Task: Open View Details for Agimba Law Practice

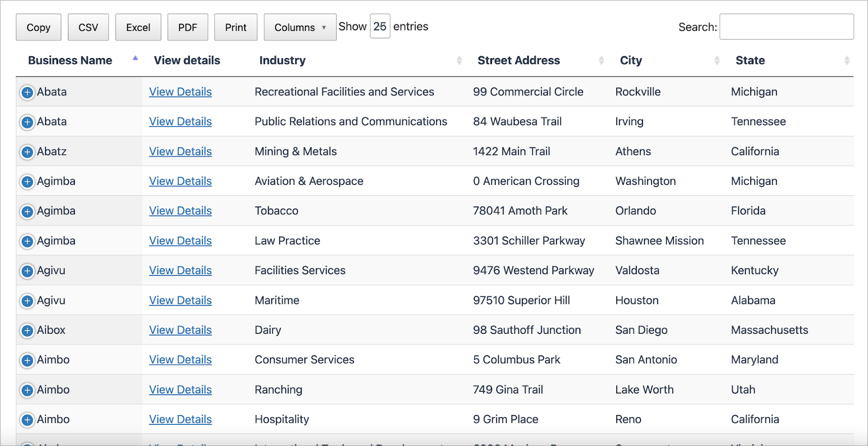Action: click(181, 241)
